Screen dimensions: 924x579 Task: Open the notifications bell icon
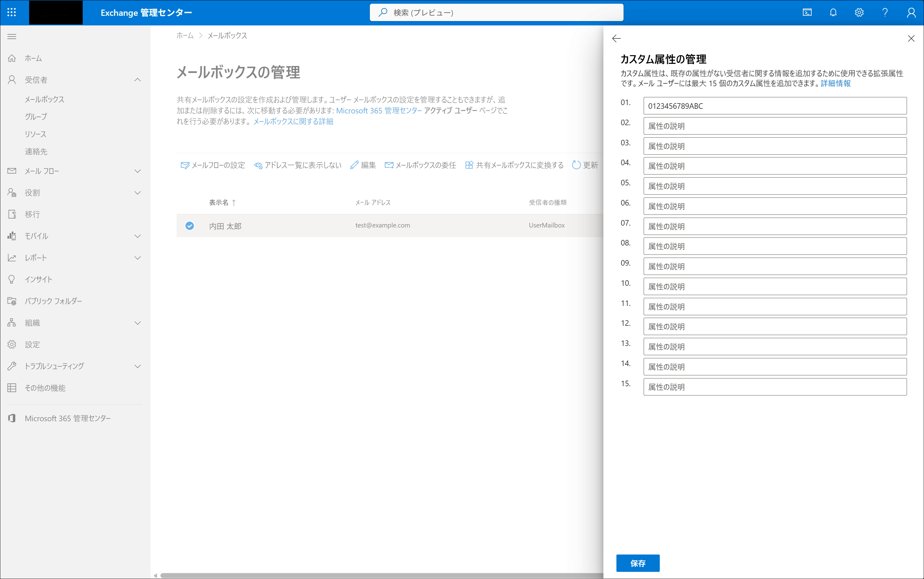(x=833, y=13)
